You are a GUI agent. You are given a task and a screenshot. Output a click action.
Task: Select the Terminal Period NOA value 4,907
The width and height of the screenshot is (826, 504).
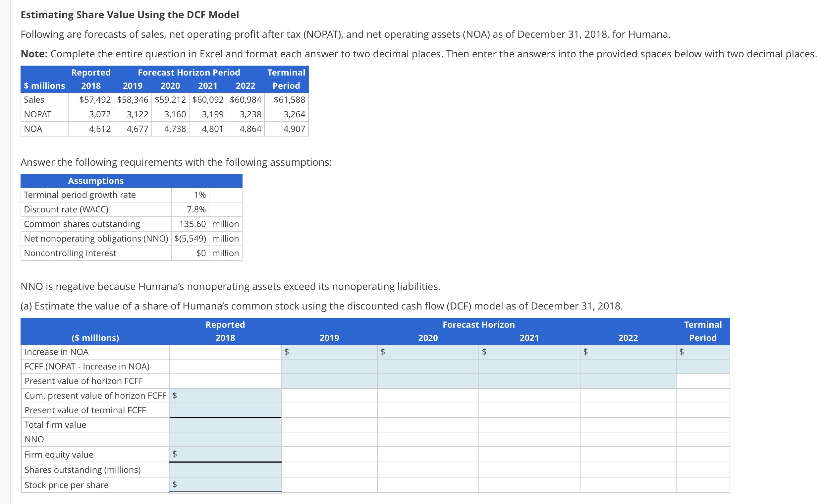[294, 129]
